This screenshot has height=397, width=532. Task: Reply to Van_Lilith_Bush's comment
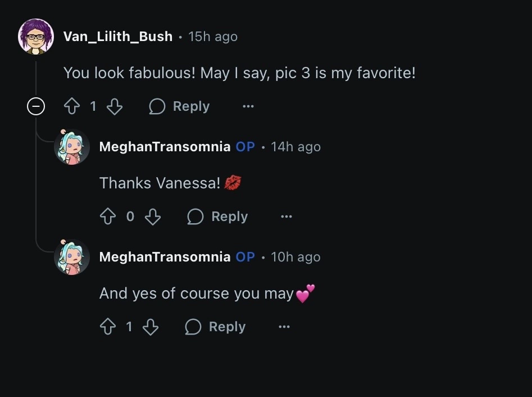[180, 106]
